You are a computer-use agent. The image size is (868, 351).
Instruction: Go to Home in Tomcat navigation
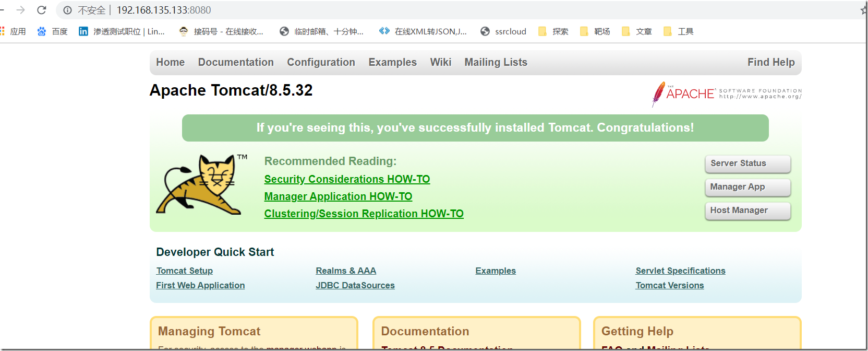[170, 62]
